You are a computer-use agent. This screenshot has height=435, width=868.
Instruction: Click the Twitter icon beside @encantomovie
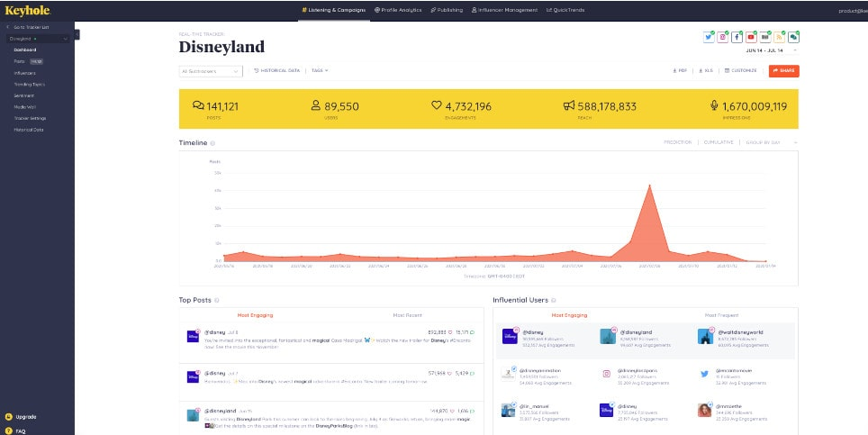[x=704, y=374]
